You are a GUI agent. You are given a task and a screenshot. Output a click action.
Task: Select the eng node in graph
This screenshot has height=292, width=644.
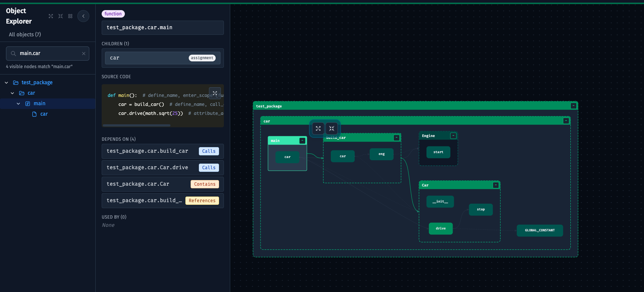(382, 154)
